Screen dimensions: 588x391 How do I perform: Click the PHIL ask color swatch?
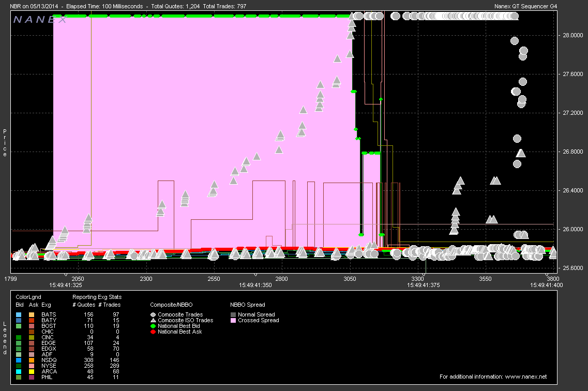pyautogui.click(x=32, y=377)
